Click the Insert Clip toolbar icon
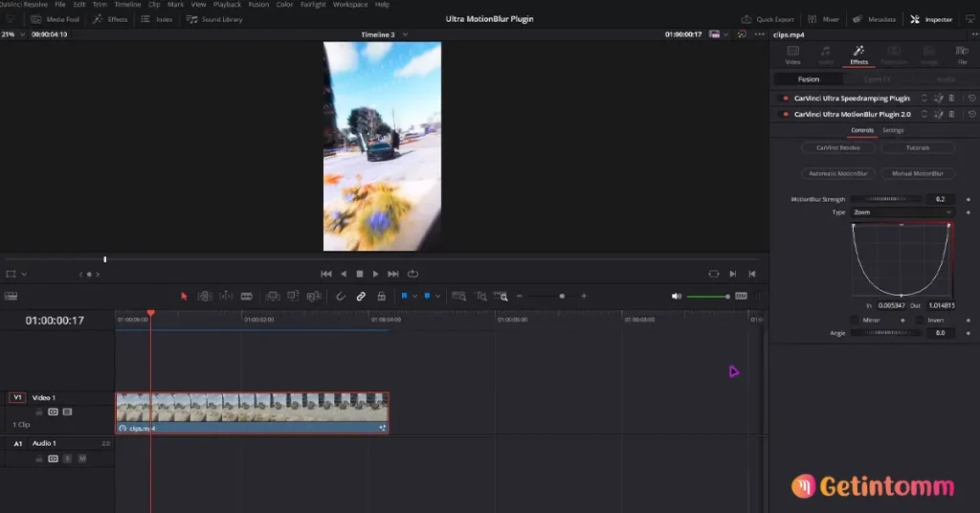Viewport: 980px width, 513px height. point(273,296)
